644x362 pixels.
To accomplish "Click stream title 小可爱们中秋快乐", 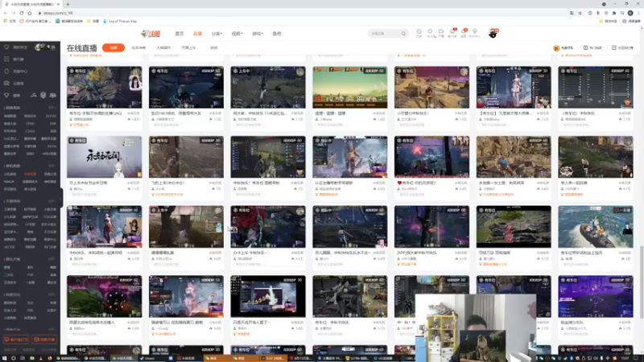I will point(413,113).
